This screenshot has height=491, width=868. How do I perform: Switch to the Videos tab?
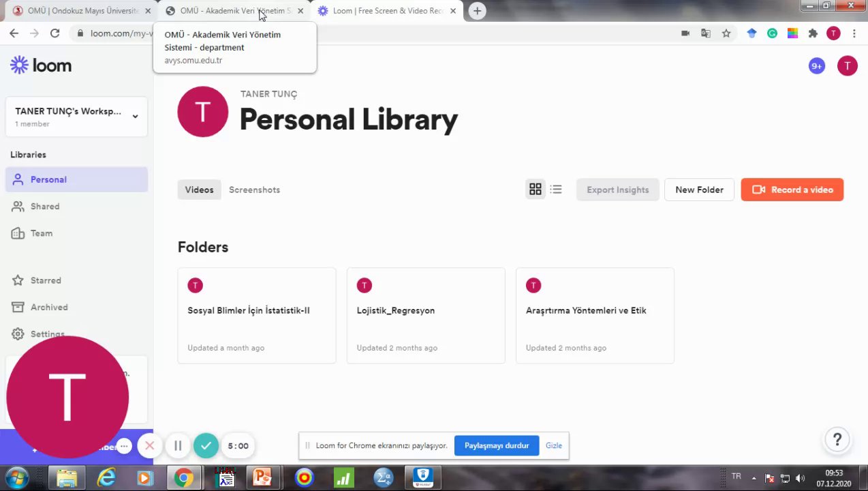click(199, 190)
